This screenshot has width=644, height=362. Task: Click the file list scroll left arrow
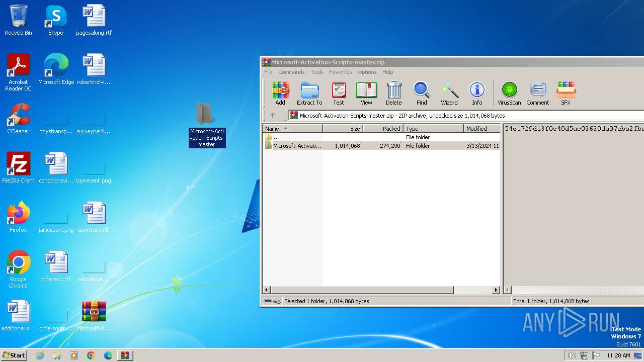click(267, 290)
